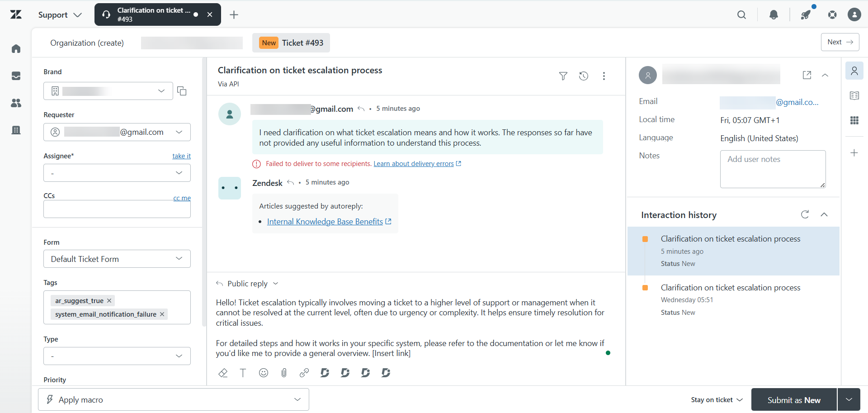The width and height of the screenshot is (868, 413).
Task: Click the Add user notes field
Action: pos(773,169)
